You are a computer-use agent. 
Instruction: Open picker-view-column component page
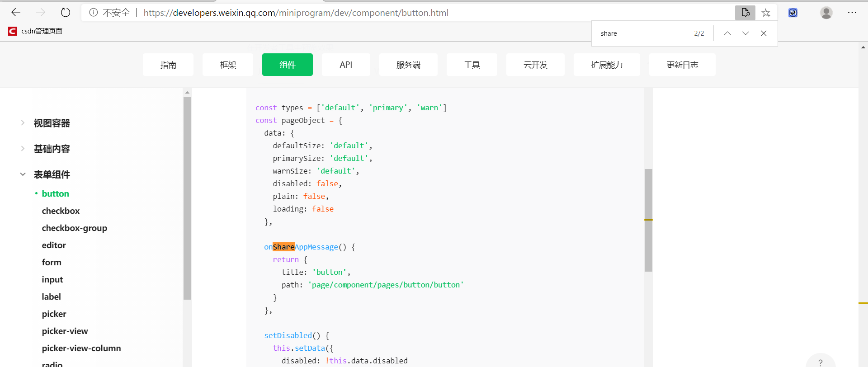[x=81, y=348]
